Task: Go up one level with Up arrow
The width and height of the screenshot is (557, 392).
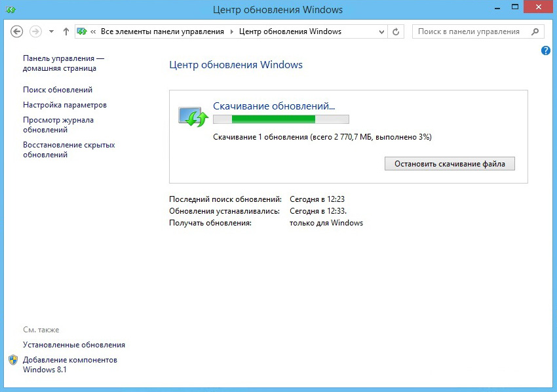Action: 66,31
